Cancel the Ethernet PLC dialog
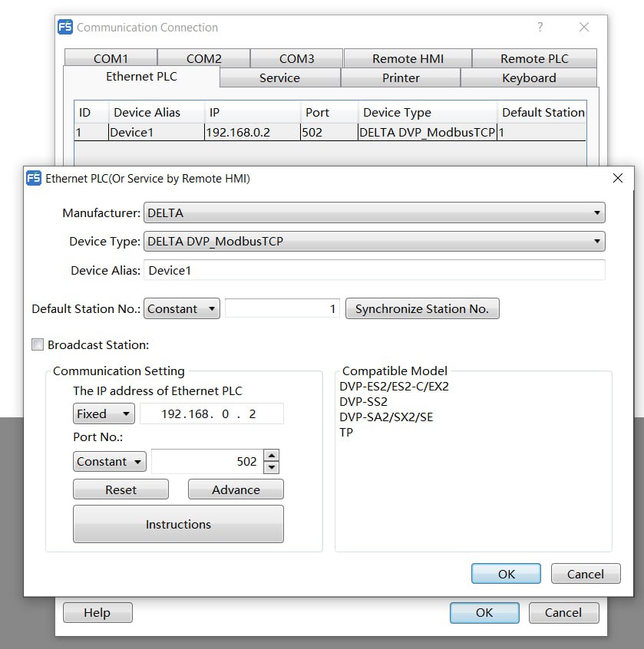The width and height of the screenshot is (644, 649). tap(586, 574)
